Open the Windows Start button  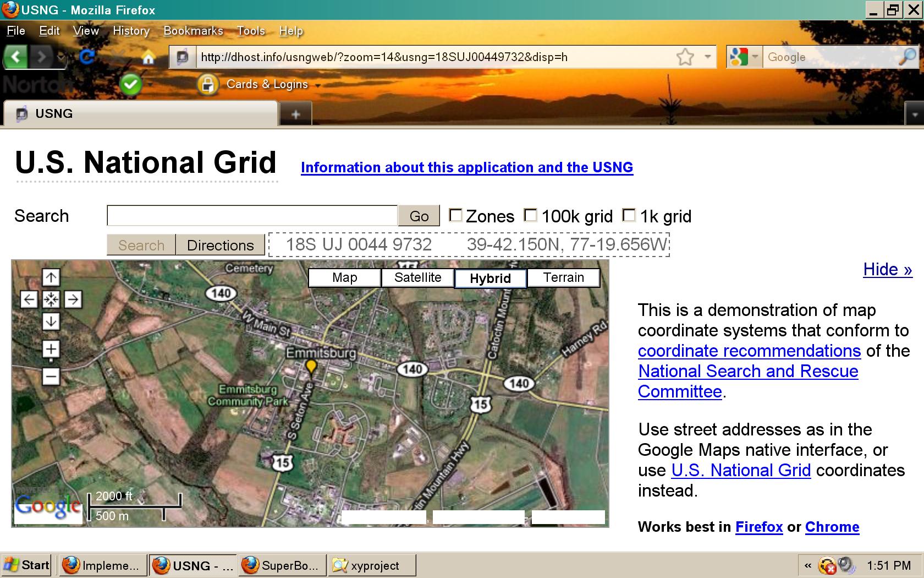coord(26,565)
